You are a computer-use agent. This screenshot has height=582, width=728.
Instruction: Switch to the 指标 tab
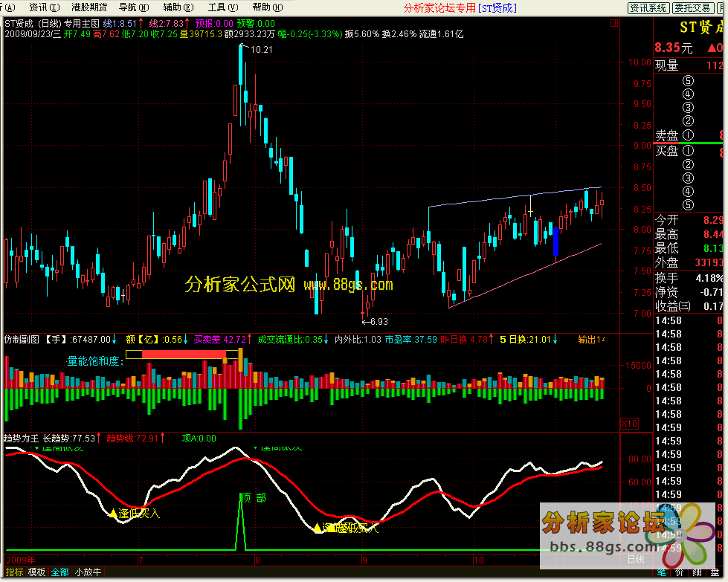tap(14, 572)
